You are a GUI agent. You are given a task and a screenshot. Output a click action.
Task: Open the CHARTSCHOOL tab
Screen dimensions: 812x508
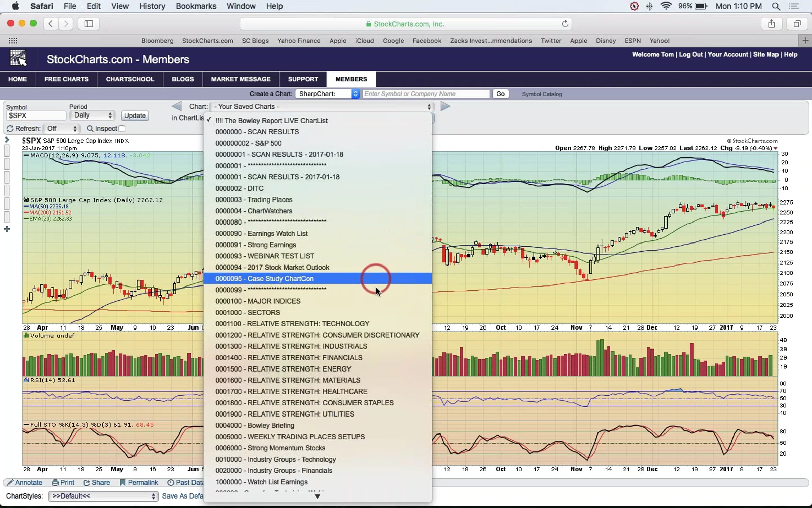(130, 79)
